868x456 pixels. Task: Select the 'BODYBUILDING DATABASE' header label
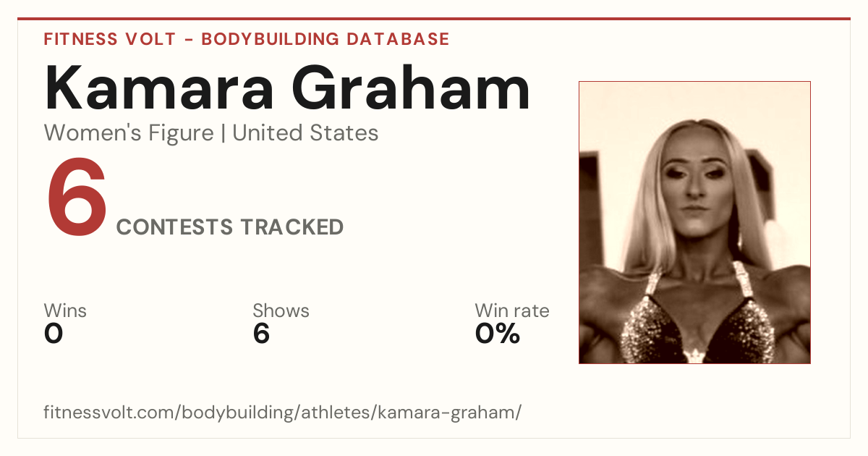coord(325,39)
